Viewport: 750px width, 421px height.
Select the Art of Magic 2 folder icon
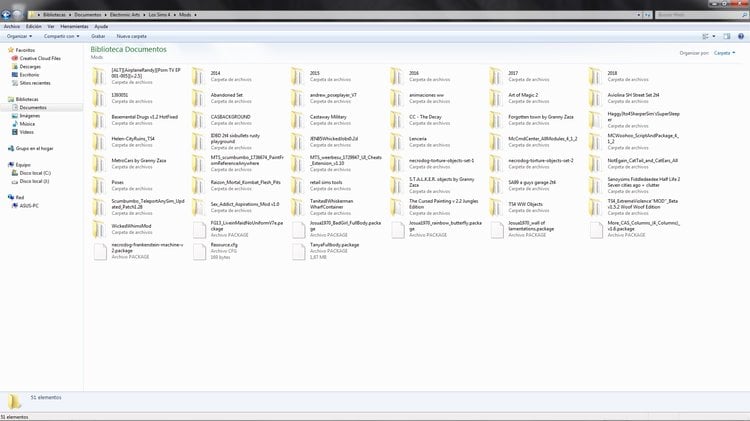(x=496, y=99)
